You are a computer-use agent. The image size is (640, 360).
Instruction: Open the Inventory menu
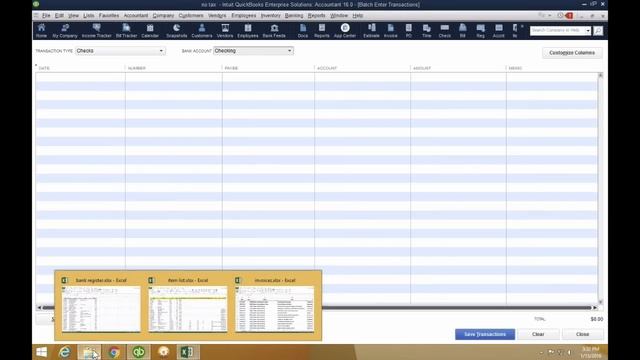click(270, 16)
